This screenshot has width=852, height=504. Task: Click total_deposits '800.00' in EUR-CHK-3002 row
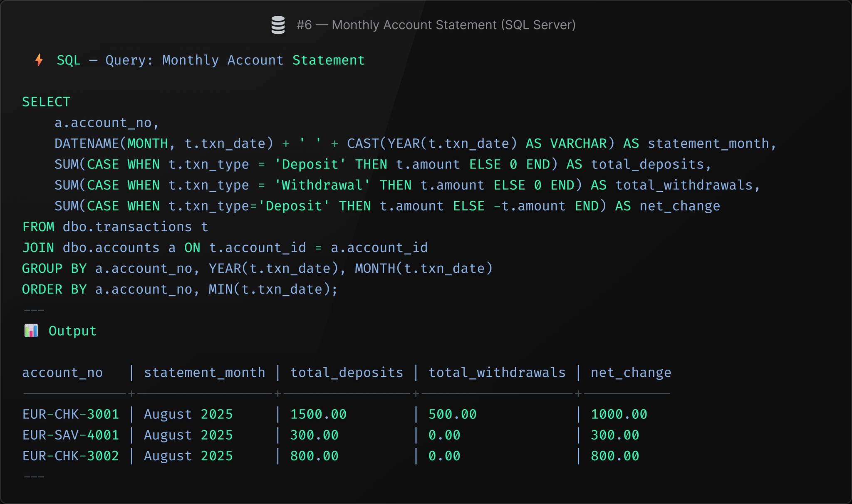pyautogui.click(x=315, y=456)
